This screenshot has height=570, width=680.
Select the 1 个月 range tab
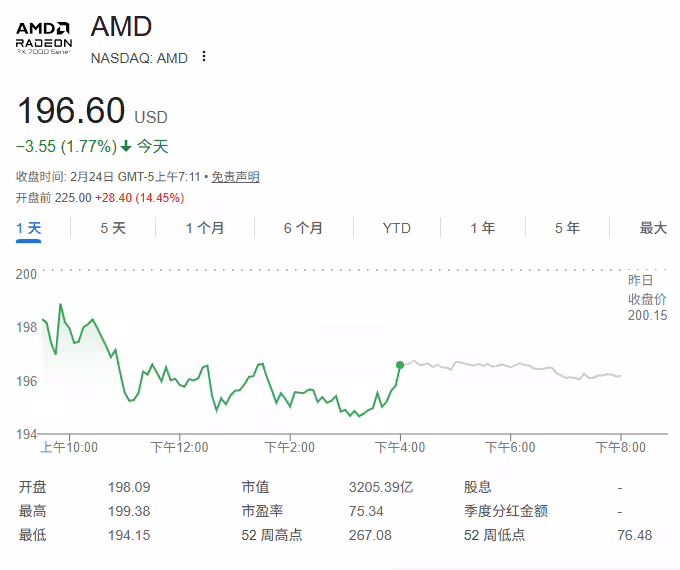coord(205,228)
